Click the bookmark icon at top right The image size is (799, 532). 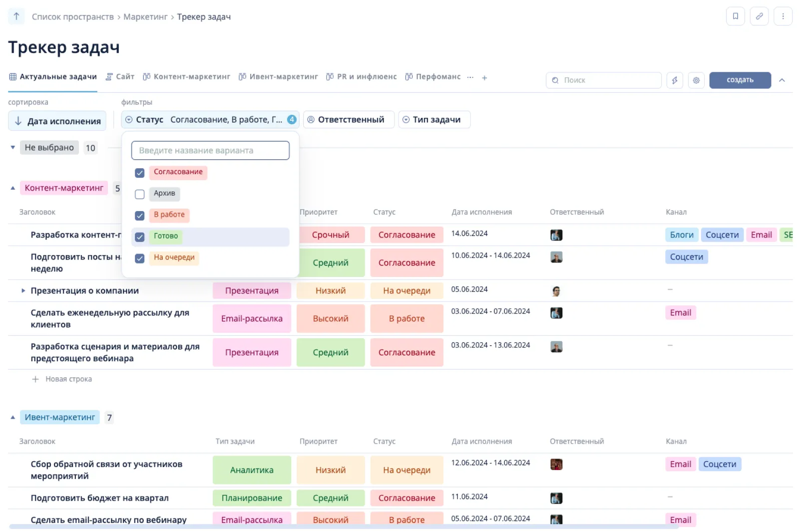pos(735,16)
